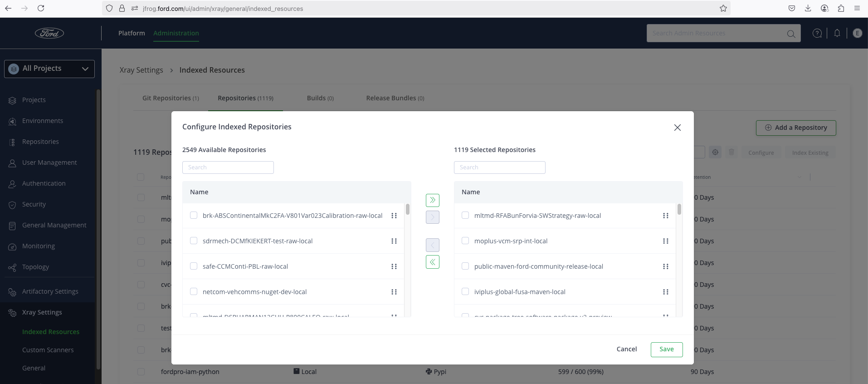868x384 pixels.
Task: Open the notifications bell icon
Action: (x=837, y=33)
